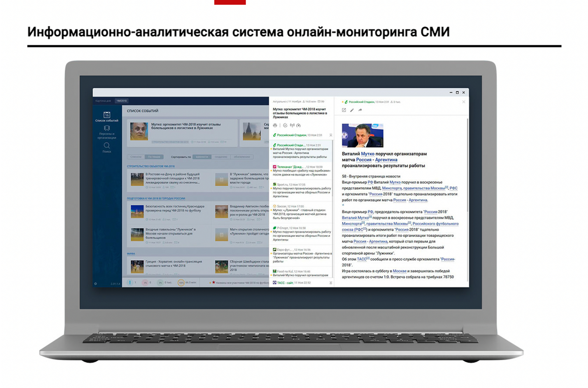
Task: Click the Аргентина link in article headline
Action: coord(386,160)
